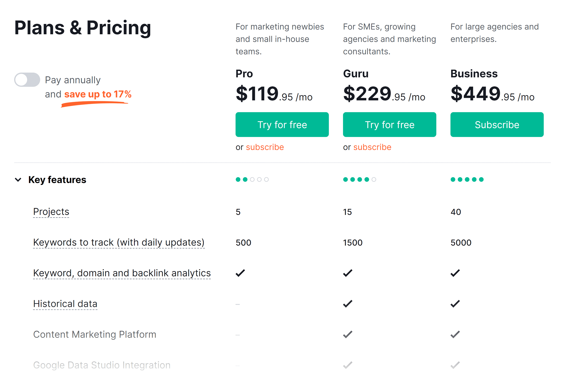Image resolution: width=565 pixels, height=392 pixels.
Task: Open the subscribe link under Pro plan
Action: (265, 147)
